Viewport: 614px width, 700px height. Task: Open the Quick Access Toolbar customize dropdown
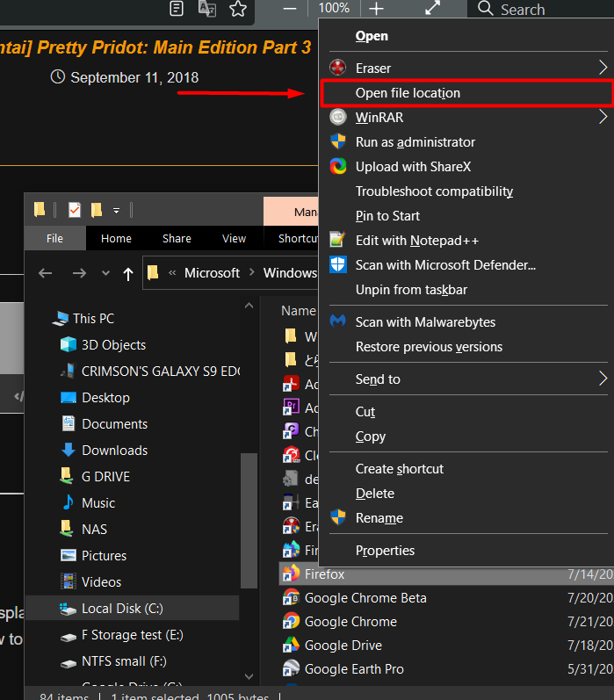click(x=116, y=210)
